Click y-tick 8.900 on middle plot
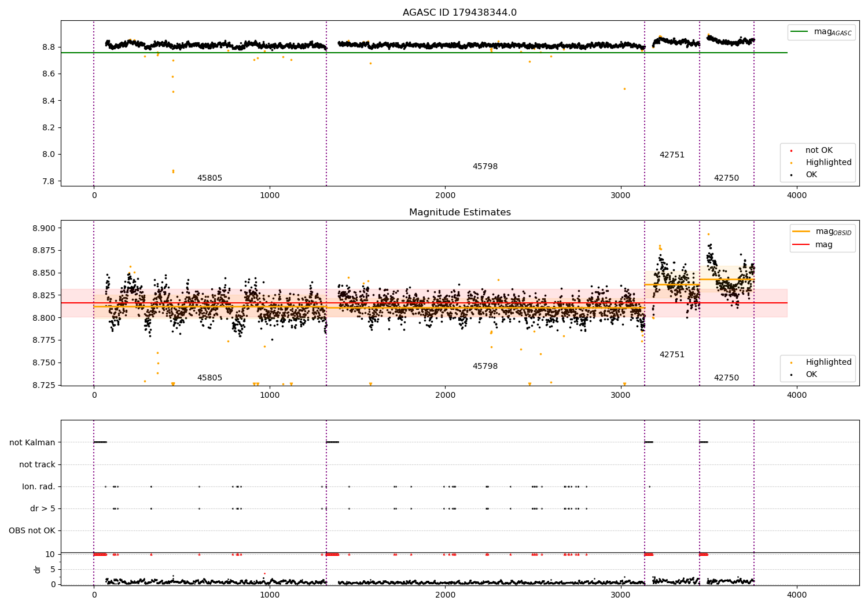This screenshot has width=868, height=608. click(x=45, y=228)
